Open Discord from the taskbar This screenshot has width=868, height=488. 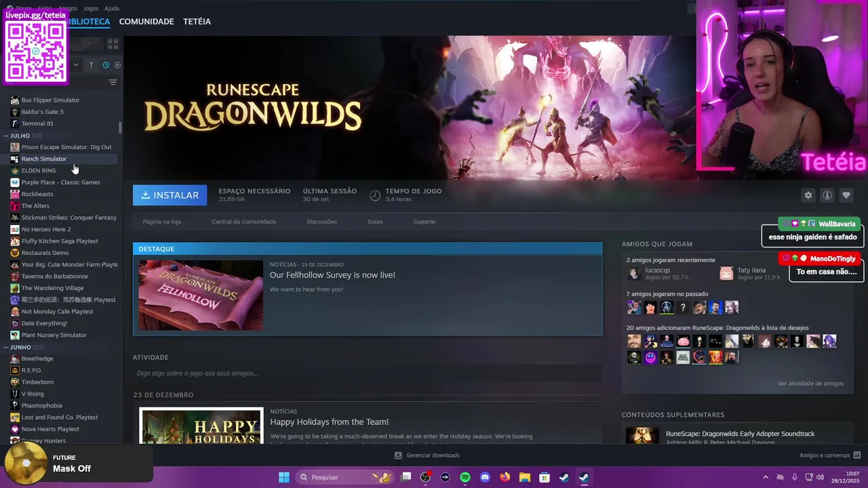click(485, 477)
